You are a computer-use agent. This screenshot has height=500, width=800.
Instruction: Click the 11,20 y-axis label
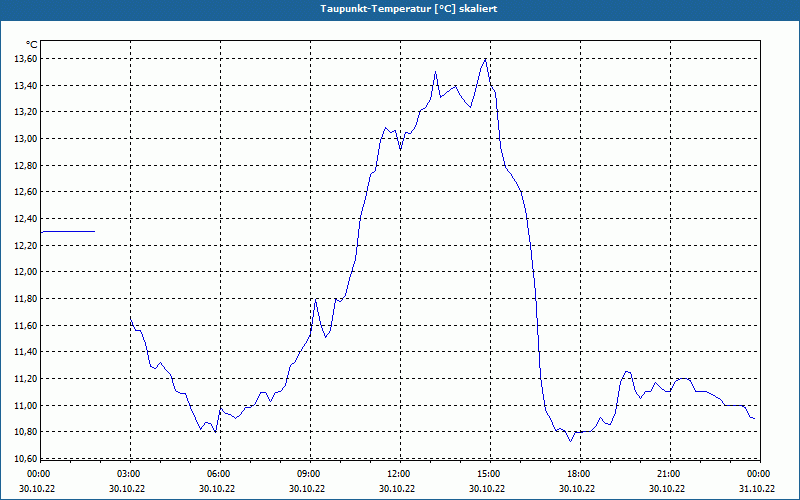pyautogui.click(x=26, y=379)
